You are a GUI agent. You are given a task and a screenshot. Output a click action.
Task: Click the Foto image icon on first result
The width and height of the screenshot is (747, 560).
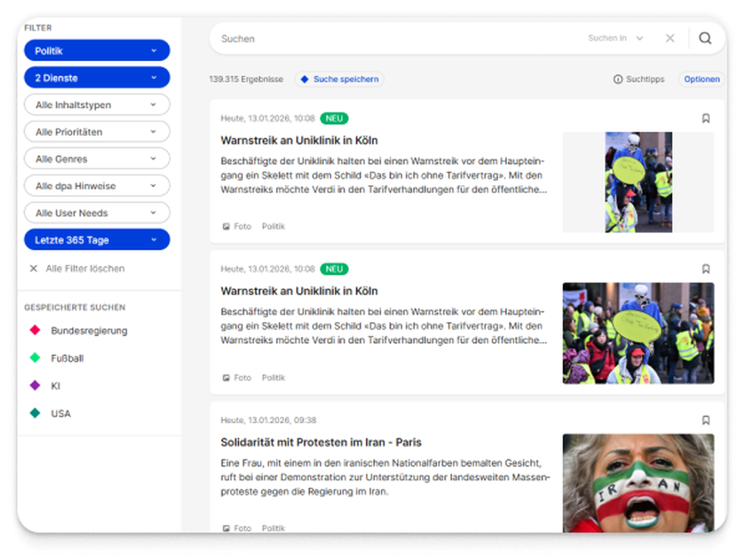point(226,227)
